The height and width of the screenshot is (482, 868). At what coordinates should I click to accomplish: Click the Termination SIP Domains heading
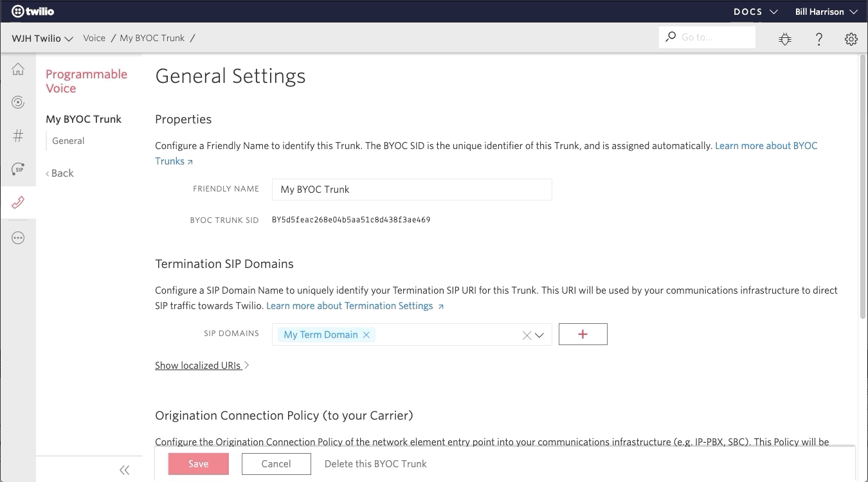coord(224,263)
